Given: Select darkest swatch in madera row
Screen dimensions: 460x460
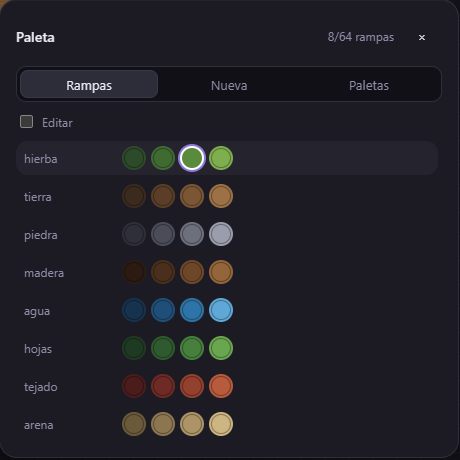Looking at the screenshot, I should [134, 272].
